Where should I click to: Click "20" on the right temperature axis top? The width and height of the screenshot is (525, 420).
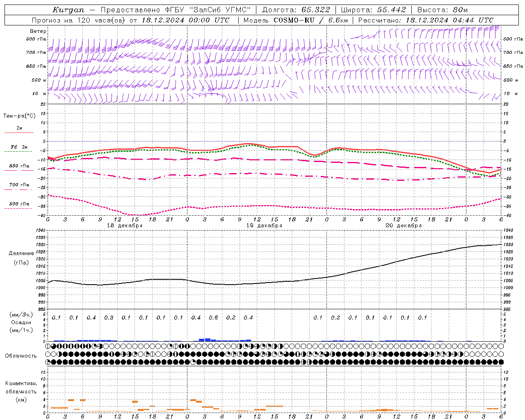point(506,104)
